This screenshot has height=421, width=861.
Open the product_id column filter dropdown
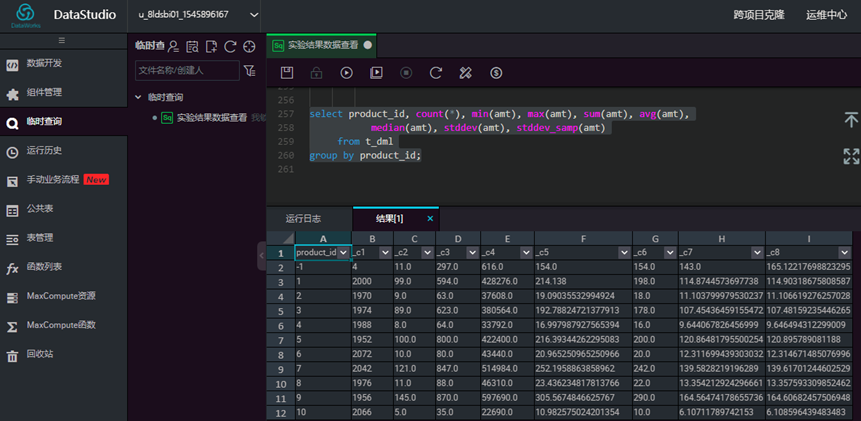pos(344,252)
